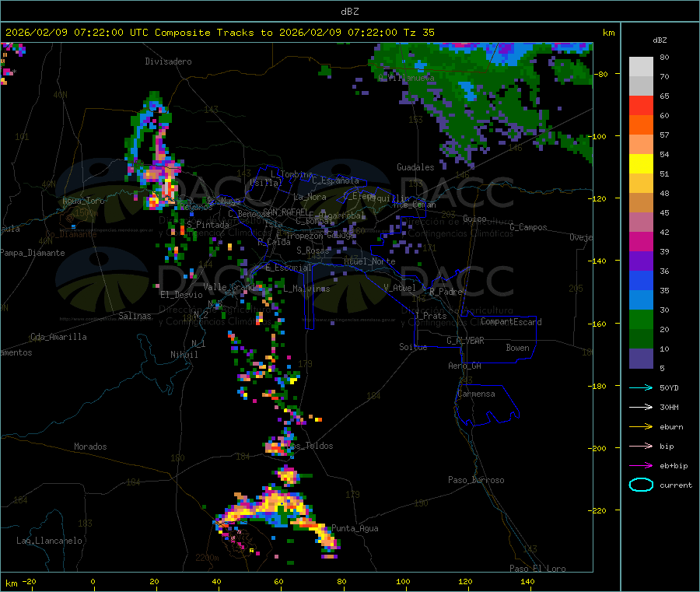Click the magenta eb+bip arrow icon
The width and height of the screenshot is (700, 592).
click(x=641, y=465)
